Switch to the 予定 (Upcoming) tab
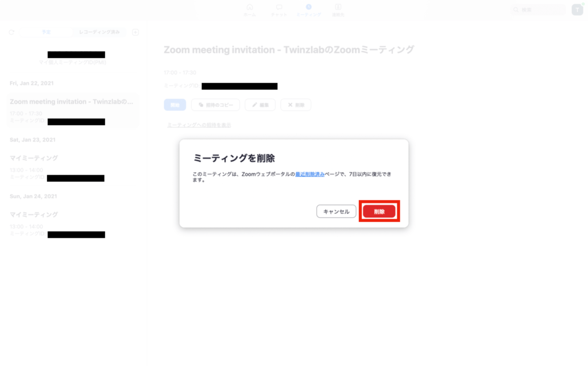 coord(46,32)
